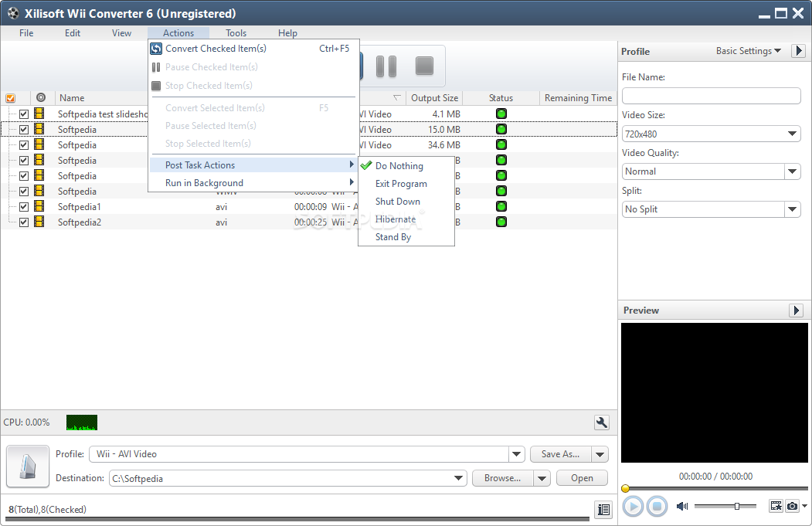This screenshot has width=812, height=526.
Task: Open the Help menu
Action: click(287, 33)
